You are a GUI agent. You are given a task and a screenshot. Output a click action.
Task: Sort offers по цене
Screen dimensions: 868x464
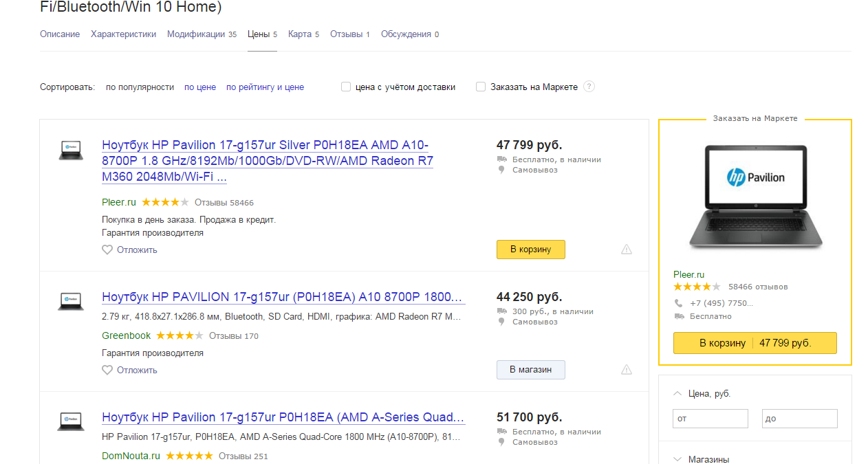(200, 87)
